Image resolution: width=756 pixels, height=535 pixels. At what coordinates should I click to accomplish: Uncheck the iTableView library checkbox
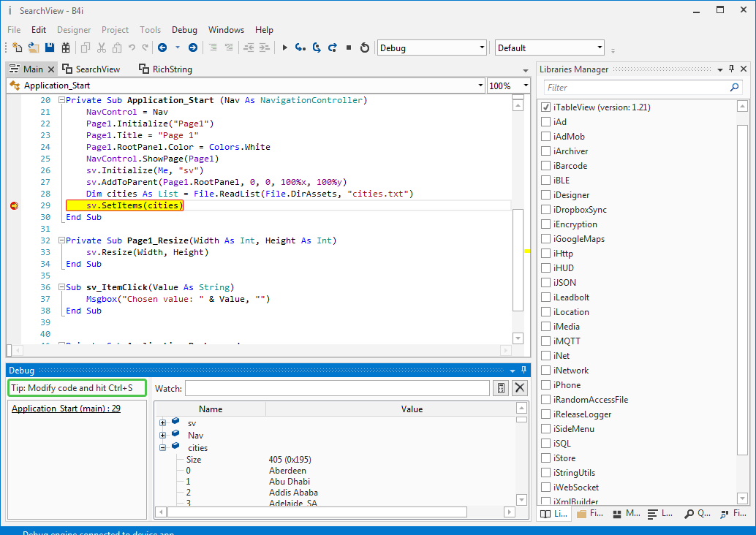pos(545,107)
